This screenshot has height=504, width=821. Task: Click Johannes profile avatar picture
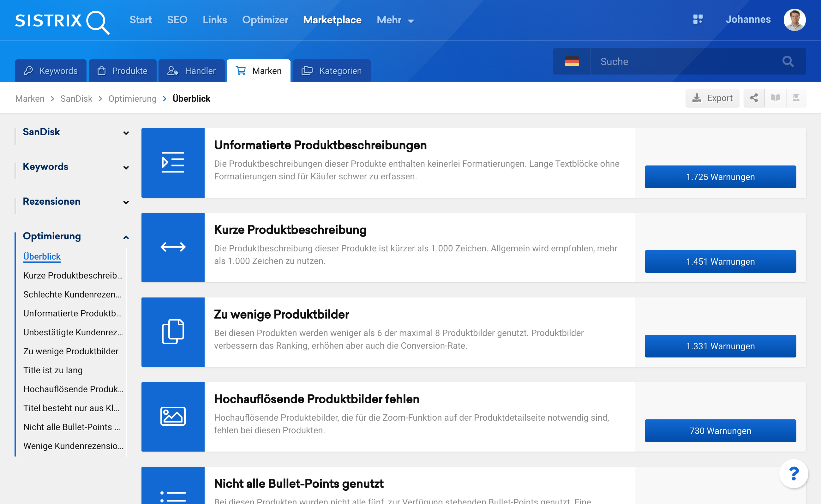click(x=794, y=20)
